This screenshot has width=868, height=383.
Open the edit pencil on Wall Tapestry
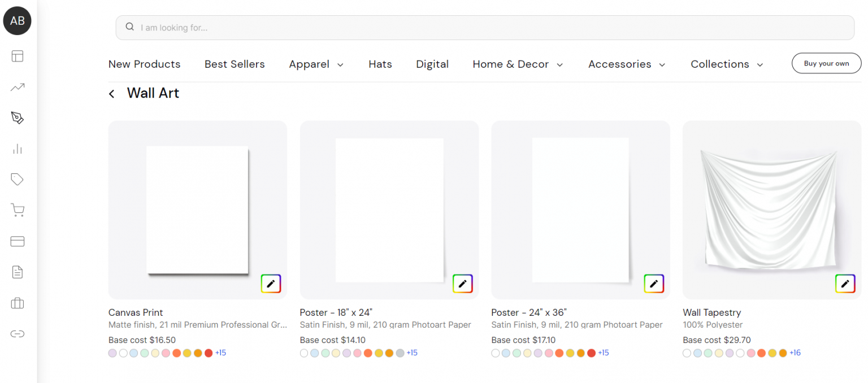[x=845, y=284]
